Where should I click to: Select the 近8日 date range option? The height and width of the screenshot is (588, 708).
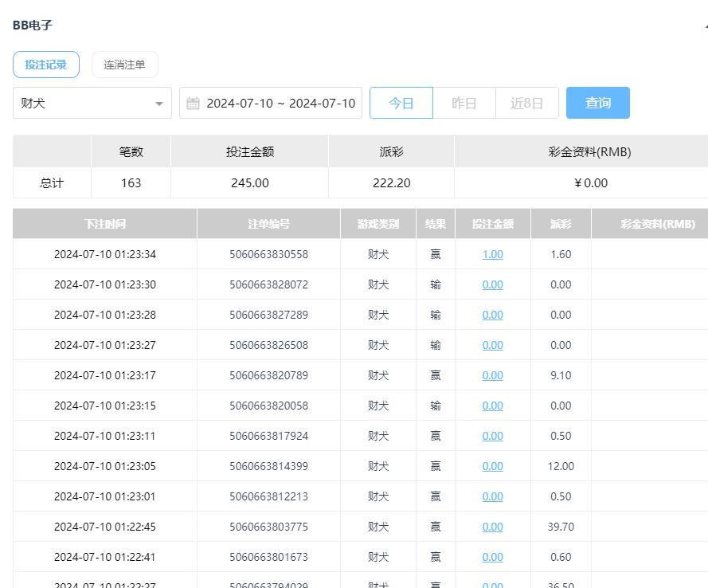point(526,104)
